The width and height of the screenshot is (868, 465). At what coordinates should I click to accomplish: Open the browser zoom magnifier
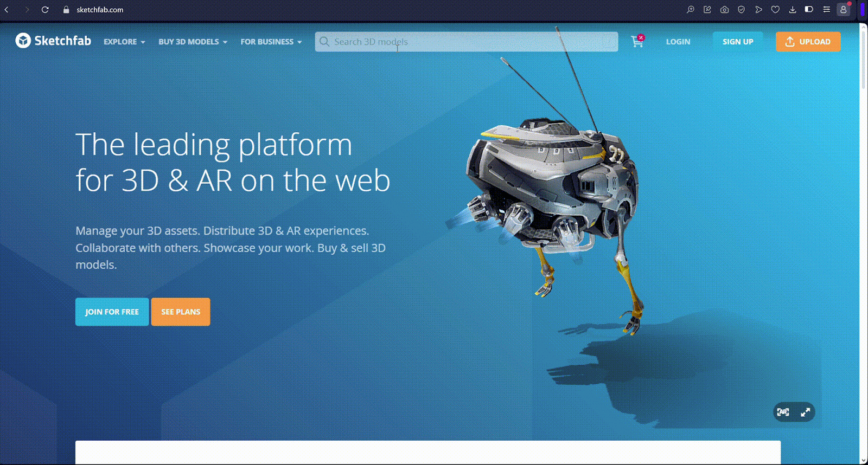tap(690, 10)
